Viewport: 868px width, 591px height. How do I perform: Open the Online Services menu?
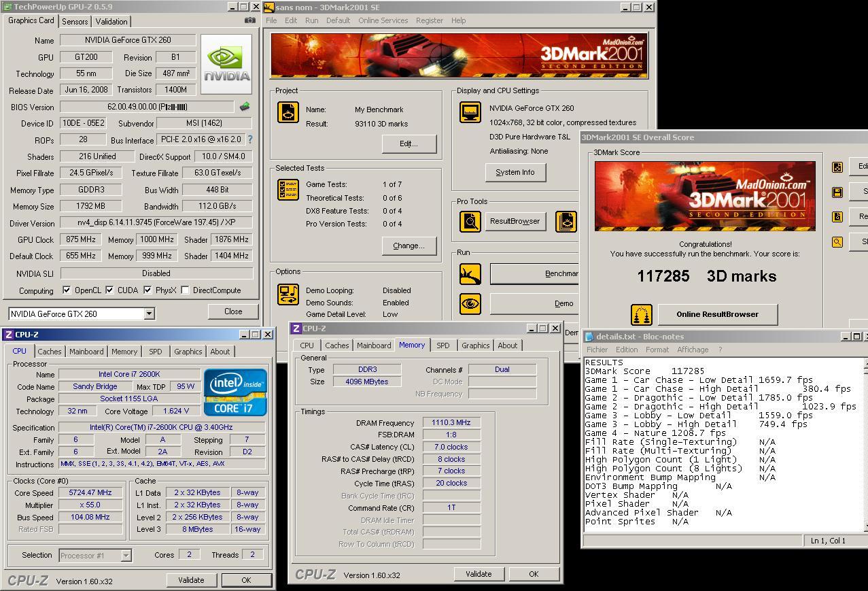(x=383, y=20)
